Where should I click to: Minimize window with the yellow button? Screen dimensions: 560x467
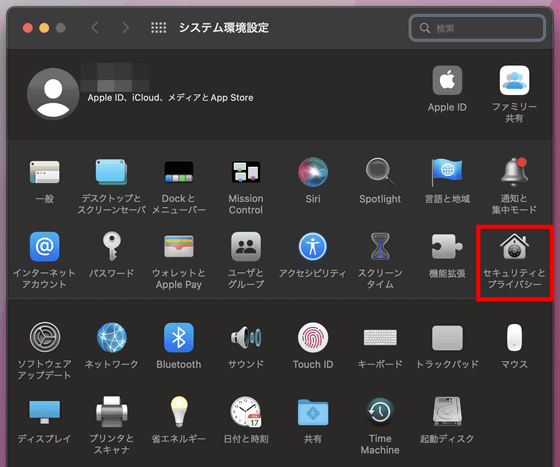click(x=44, y=28)
